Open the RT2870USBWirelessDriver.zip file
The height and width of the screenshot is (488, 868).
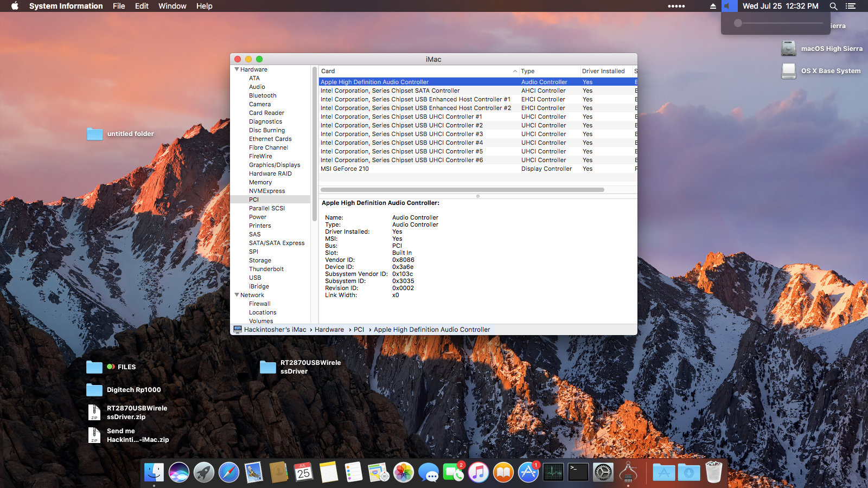(94, 413)
